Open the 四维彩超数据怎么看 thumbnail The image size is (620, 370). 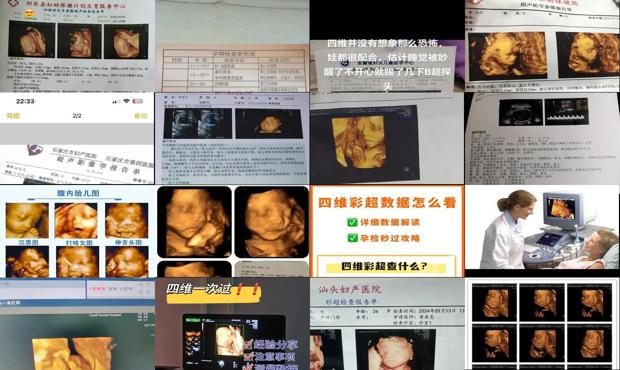[x=387, y=231]
